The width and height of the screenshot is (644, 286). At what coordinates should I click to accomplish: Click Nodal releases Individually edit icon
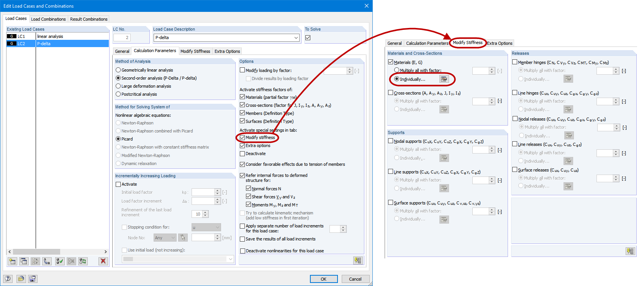click(569, 135)
